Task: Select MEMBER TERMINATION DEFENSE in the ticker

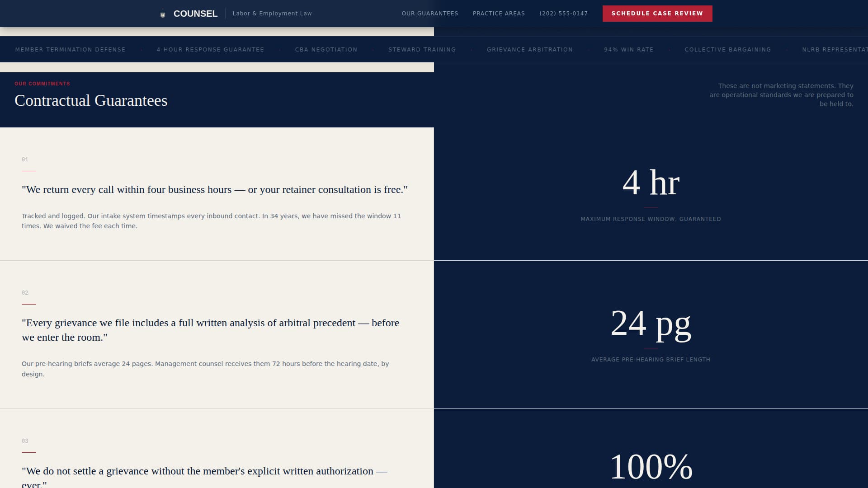Action: 71,50
